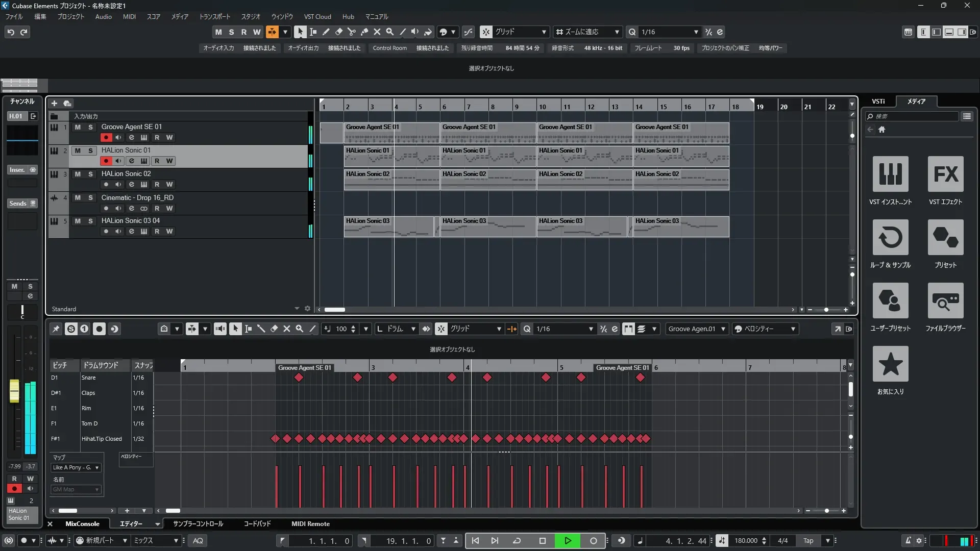980x551 pixels.
Task: Click the Tap tempo button
Action: tap(808, 541)
